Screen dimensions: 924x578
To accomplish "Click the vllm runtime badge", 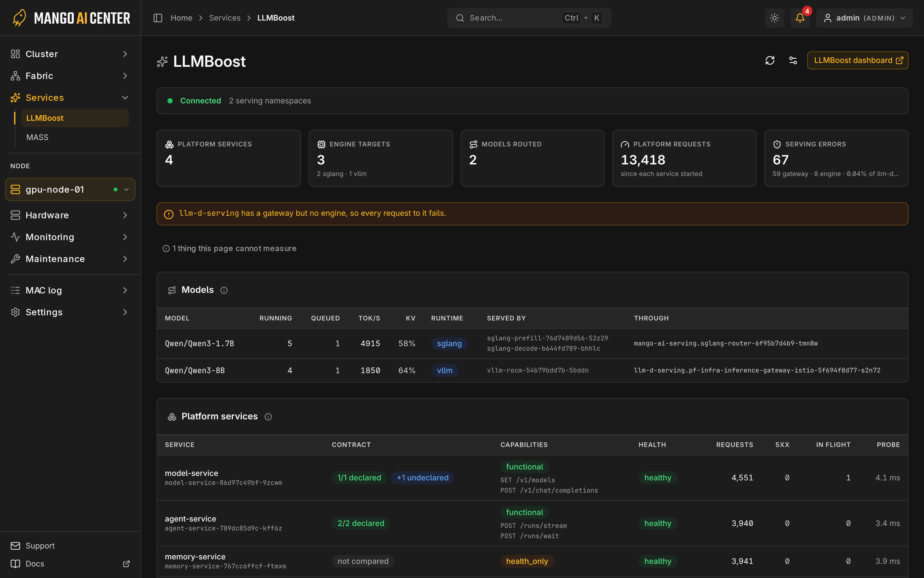I will (x=444, y=370).
